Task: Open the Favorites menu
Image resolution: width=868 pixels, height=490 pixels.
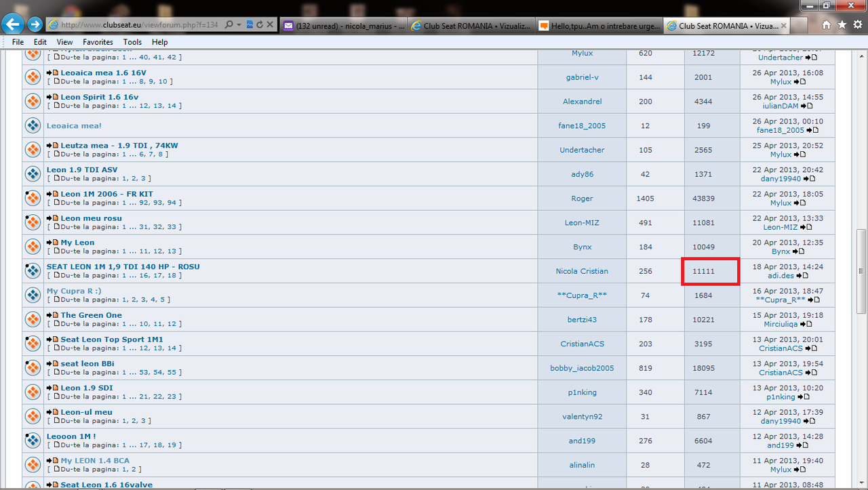Action: pyautogui.click(x=98, y=42)
